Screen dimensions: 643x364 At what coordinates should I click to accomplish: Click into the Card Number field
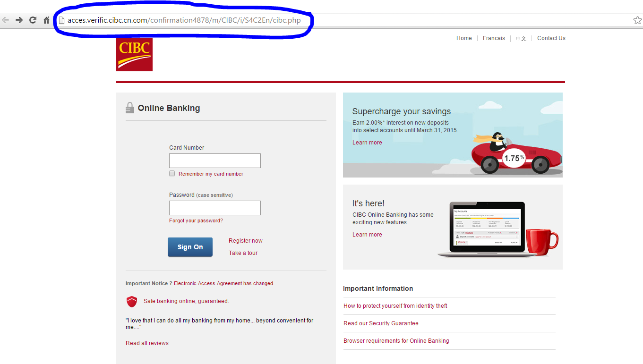click(x=215, y=161)
